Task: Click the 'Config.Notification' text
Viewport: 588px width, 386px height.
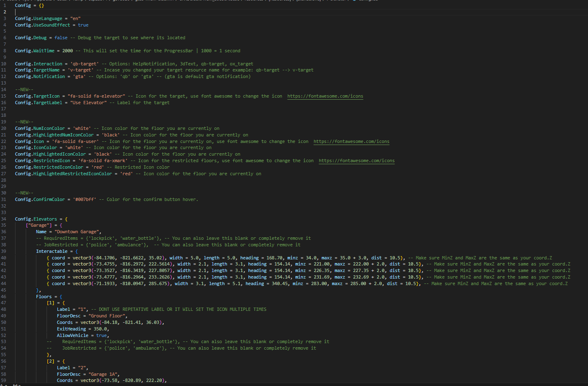Action: tap(40, 77)
